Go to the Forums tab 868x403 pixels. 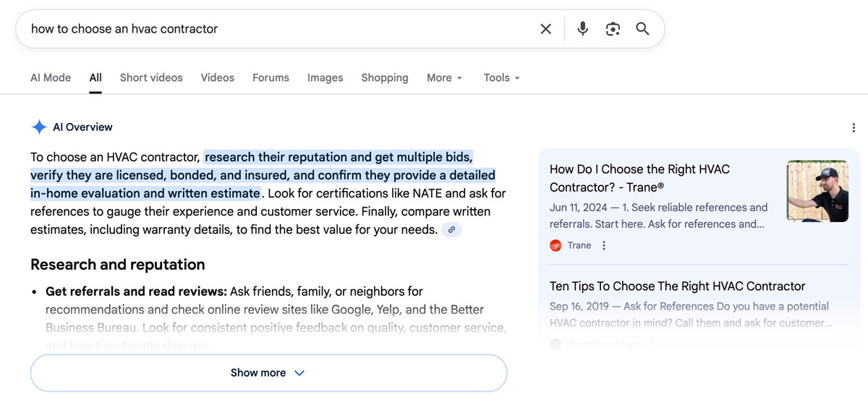pyautogui.click(x=271, y=77)
